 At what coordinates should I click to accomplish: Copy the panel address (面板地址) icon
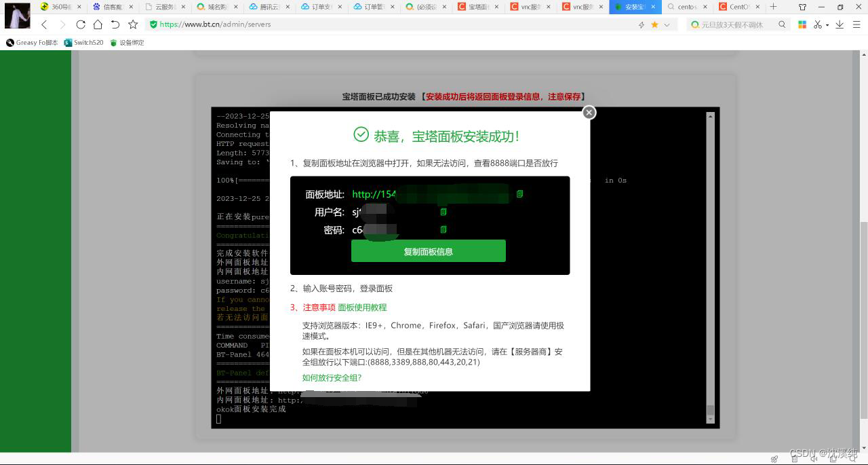[x=519, y=194]
